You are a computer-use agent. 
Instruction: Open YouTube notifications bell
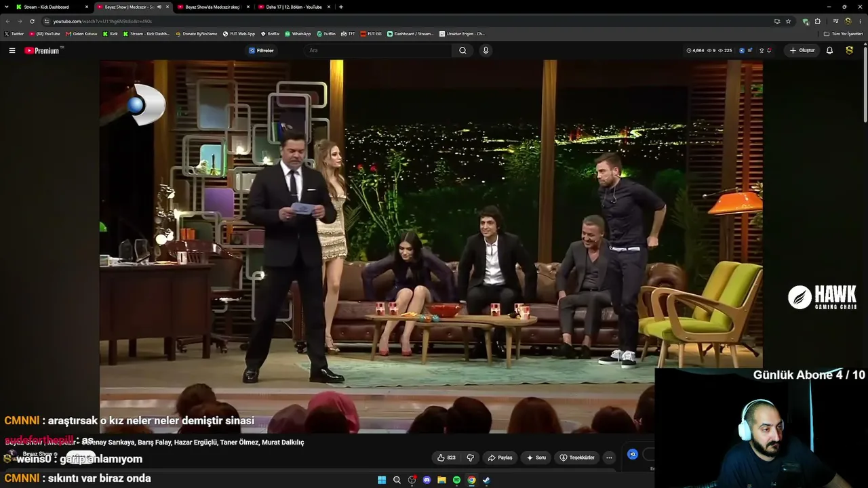coord(829,50)
